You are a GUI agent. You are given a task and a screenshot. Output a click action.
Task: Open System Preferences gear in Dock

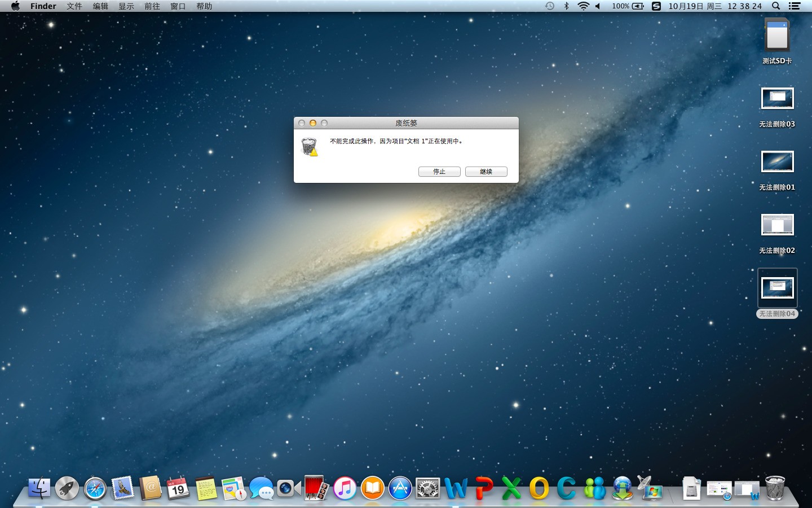pos(427,488)
